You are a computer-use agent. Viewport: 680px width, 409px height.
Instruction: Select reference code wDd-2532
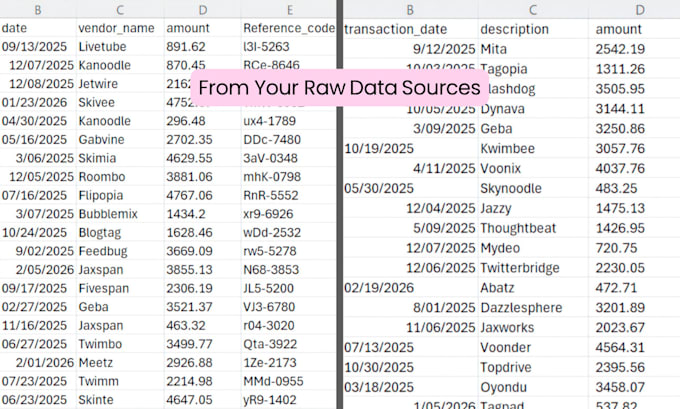click(288, 233)
